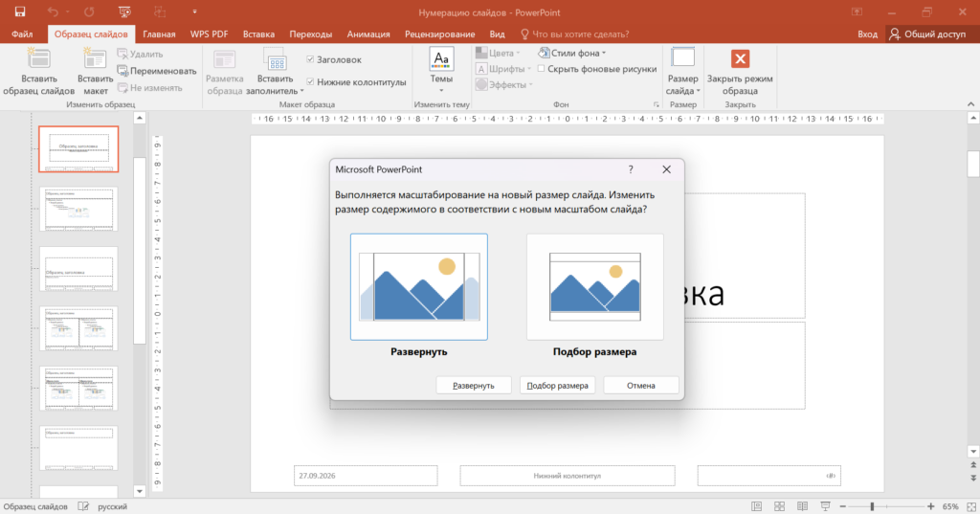Open the Темы themes dropdown

pyautogui.click(x=441, y=71)
